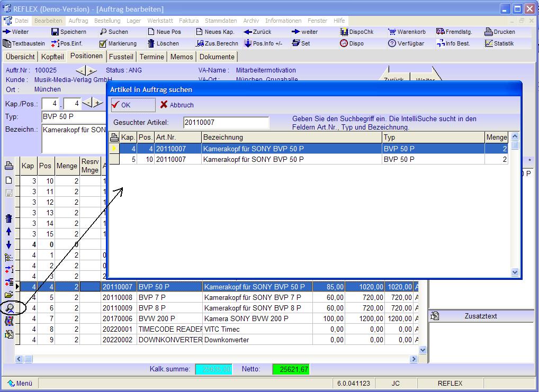
Task: Click the Gesuchter Artikel input field
Action: point(226,123)
